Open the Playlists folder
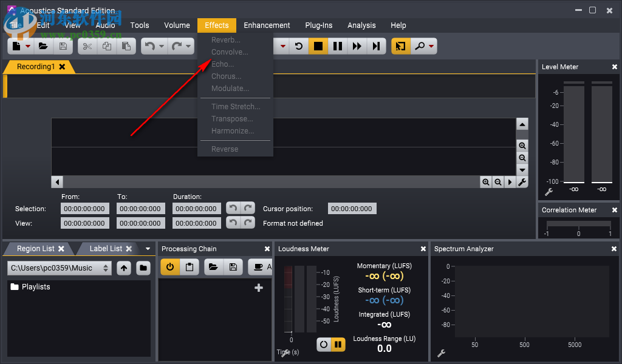The height and width of the screenshot is (364, 622). pyautogui.click(x=36, y=287)
